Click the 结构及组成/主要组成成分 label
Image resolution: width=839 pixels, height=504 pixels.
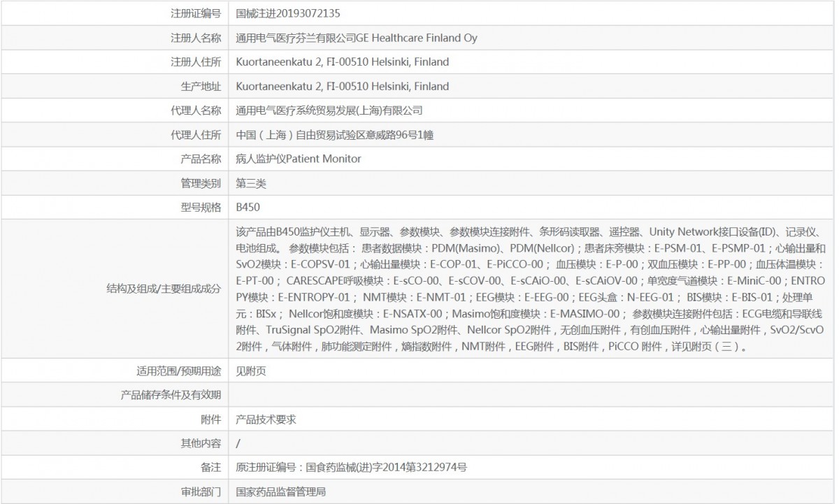164,288
